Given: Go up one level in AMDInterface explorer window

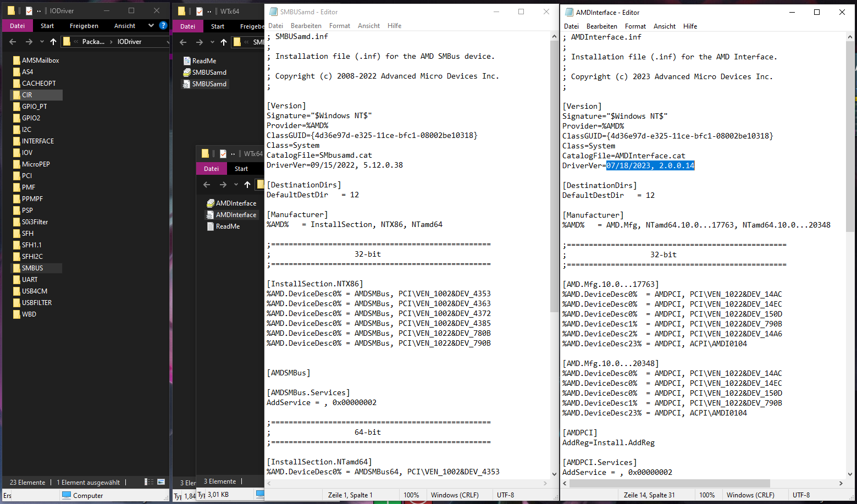Looking at the screenshot, I should [x=247, y=185].
